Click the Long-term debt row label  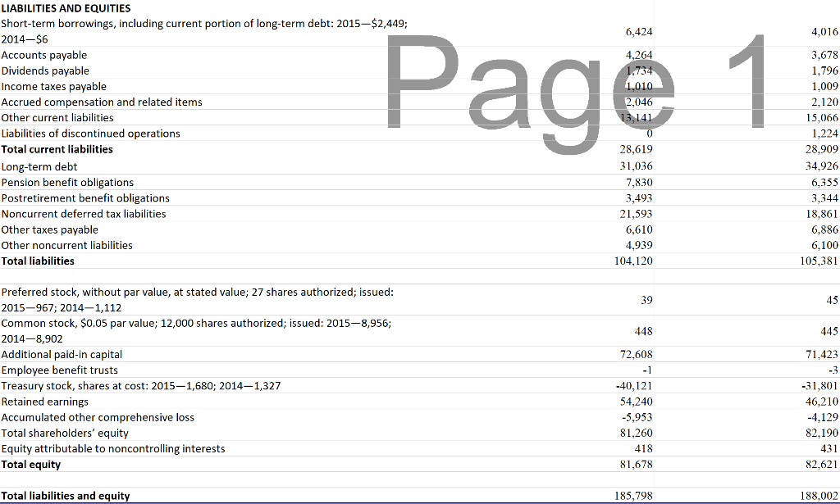point(39,166)
